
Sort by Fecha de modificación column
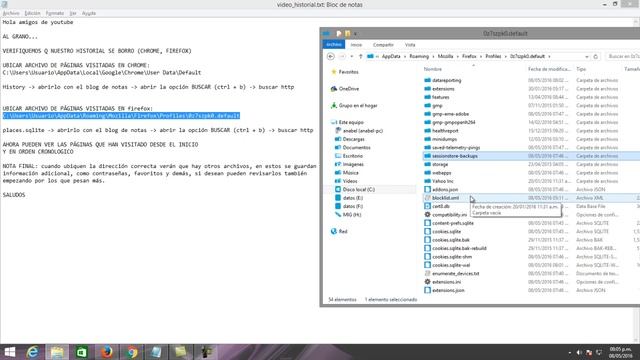coord(549,69)
